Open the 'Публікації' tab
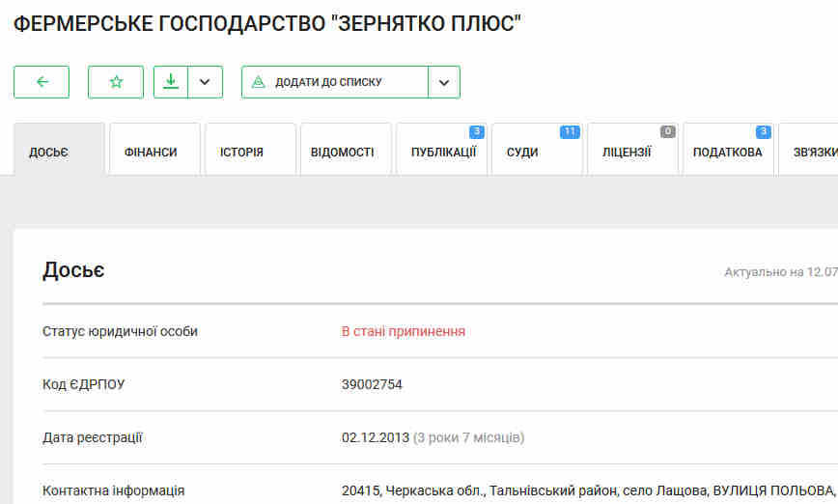This screenshot has height=504, width=838. click(x=442, y=152)
